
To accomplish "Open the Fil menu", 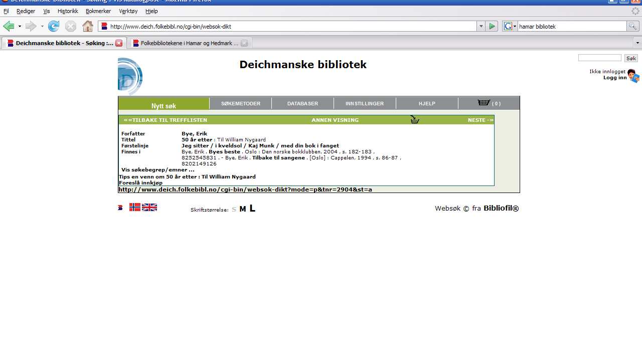I will [6, 11].
